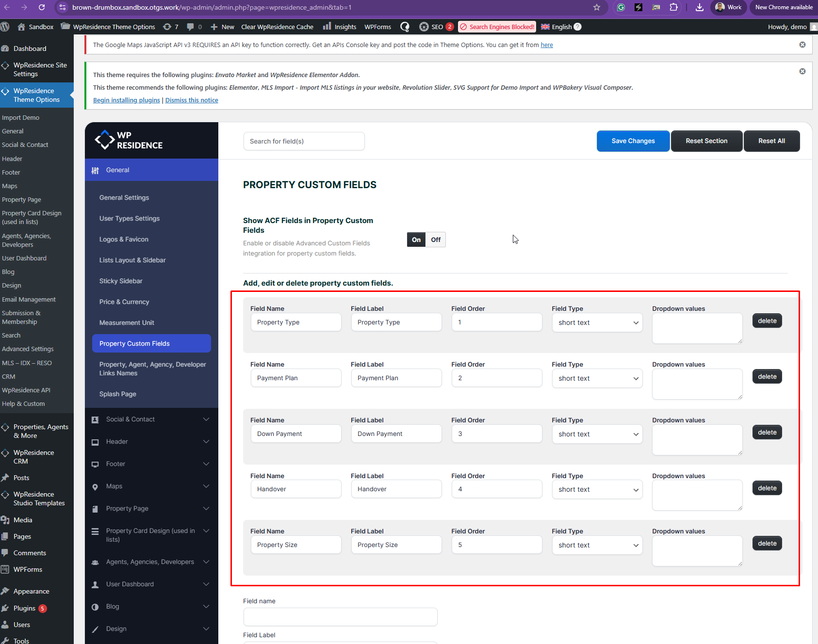
Task: Open Price & Currency settings
Action: pos(124,302)
